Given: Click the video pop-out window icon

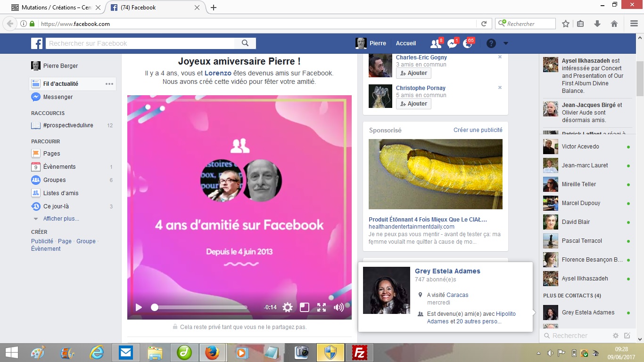Looking at the screenshot, I should pyautogui.click(x=305, y=307).
